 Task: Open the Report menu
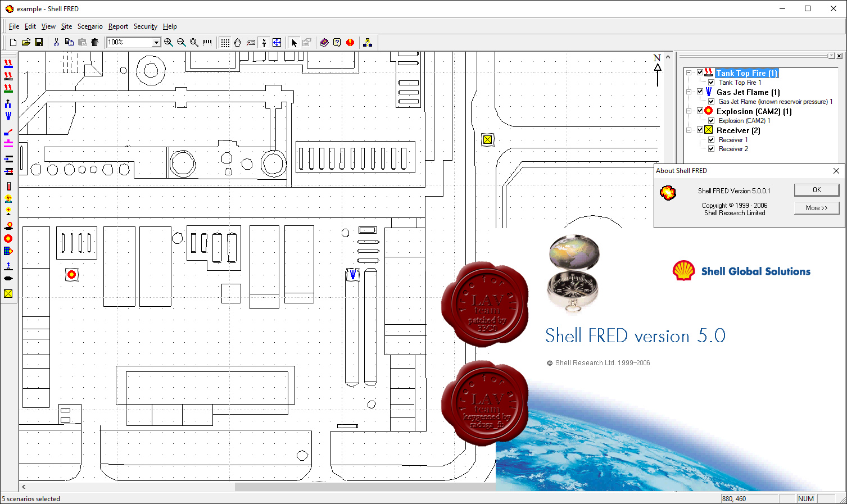tap(118, 26)
